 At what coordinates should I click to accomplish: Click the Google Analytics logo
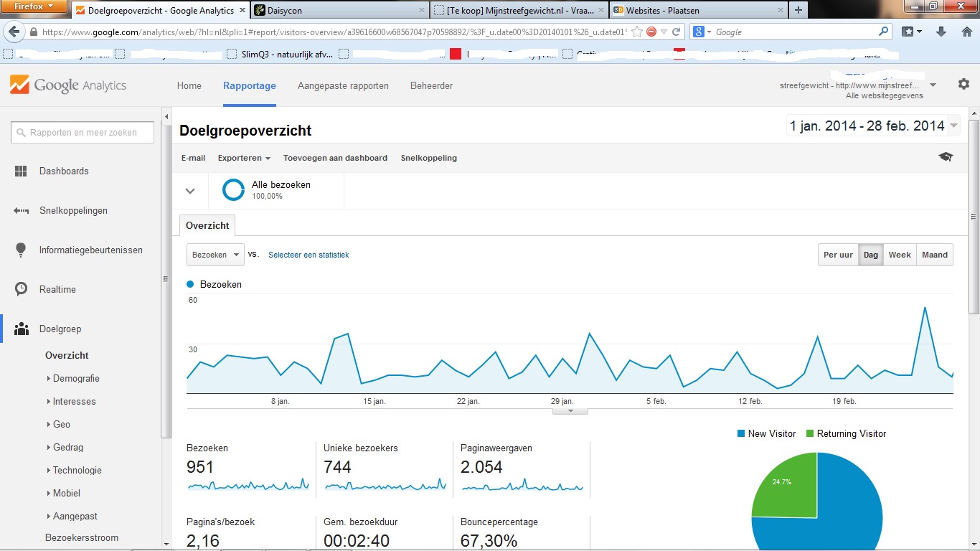tap(68, 85)
